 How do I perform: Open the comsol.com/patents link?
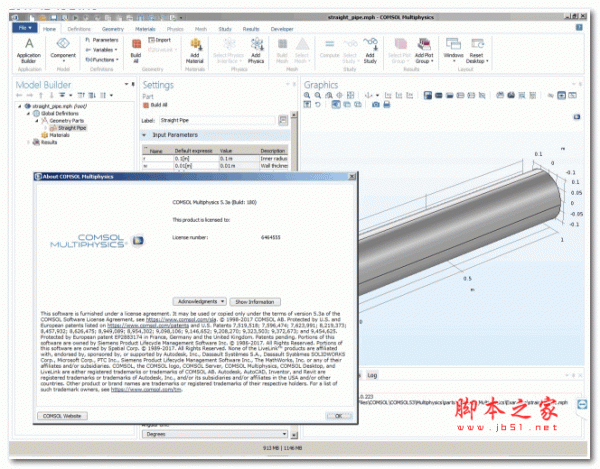[x=148, y=325]
